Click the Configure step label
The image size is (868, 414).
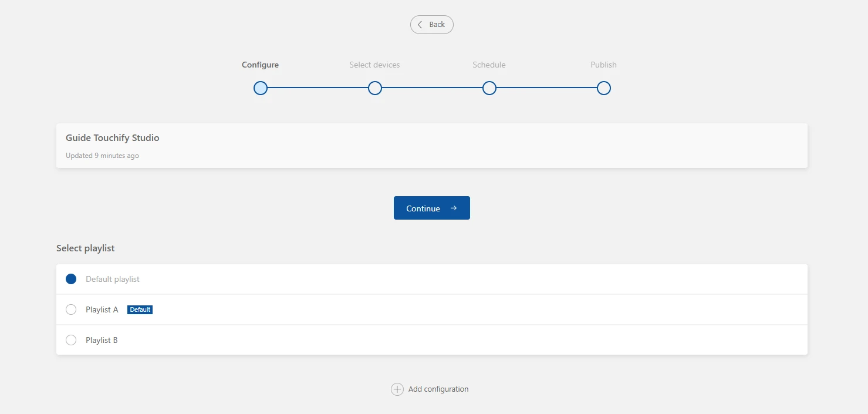(x=260, y=65)
